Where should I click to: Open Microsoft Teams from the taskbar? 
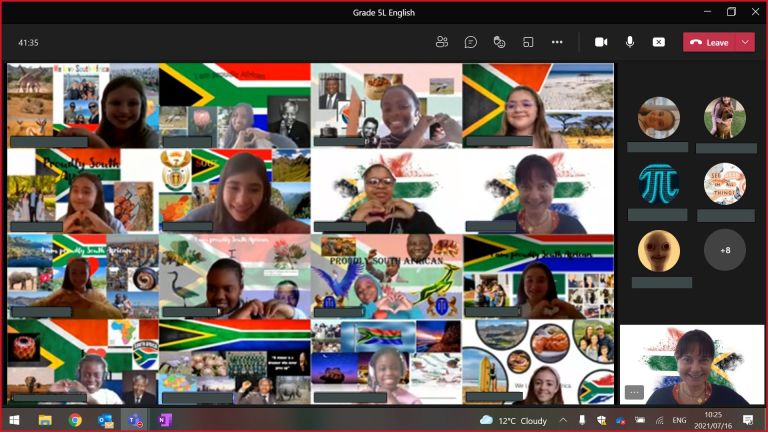coord(133,420)
